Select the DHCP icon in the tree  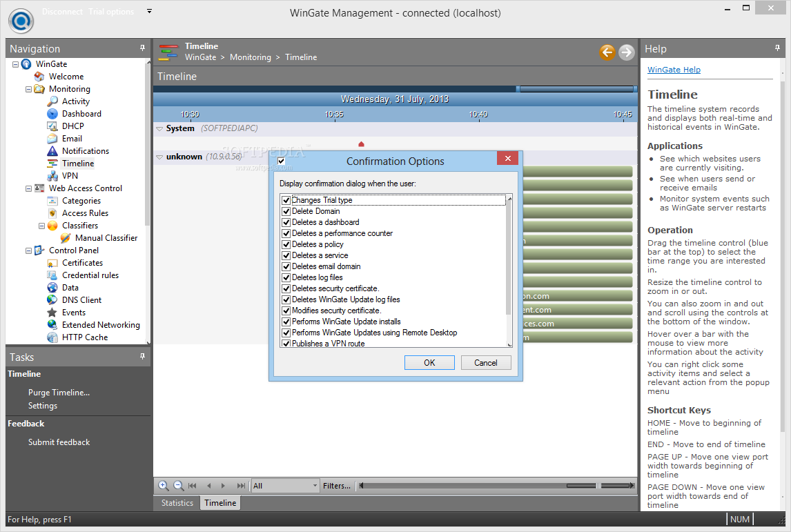[x=52, y=126]
